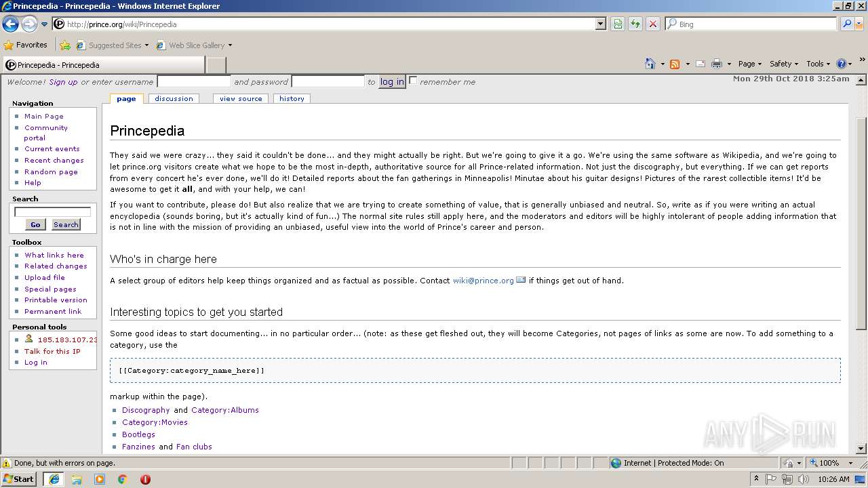Open the search provider dropdown arrow

point(858,24)
